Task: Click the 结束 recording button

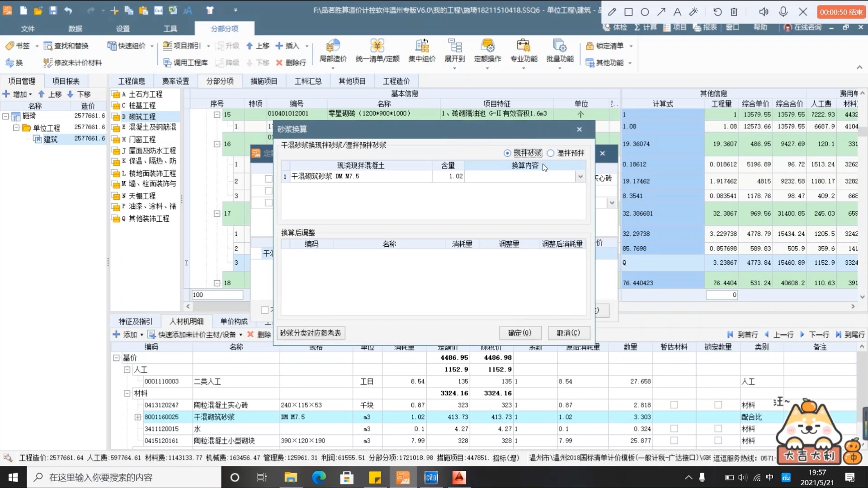Action: click(x=841, y=12)
